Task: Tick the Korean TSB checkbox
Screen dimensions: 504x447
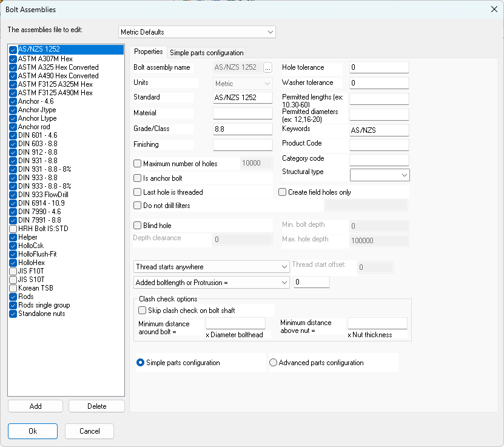Action: [13, 288]
